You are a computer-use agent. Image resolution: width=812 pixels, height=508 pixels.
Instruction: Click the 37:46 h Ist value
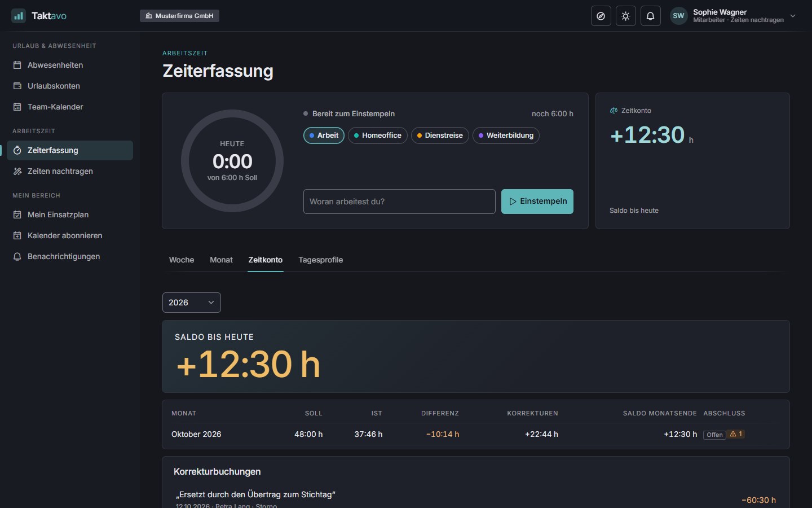point(368,434)
